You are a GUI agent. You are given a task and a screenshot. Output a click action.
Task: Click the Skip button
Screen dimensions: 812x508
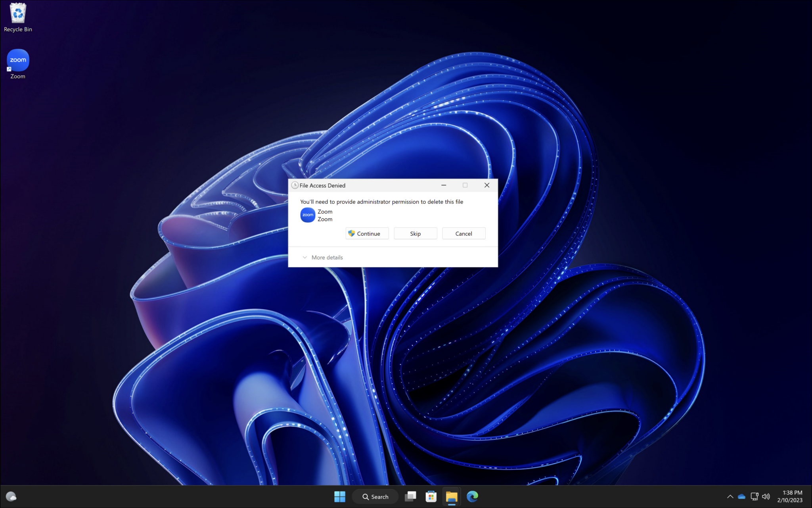click(416, 233)
